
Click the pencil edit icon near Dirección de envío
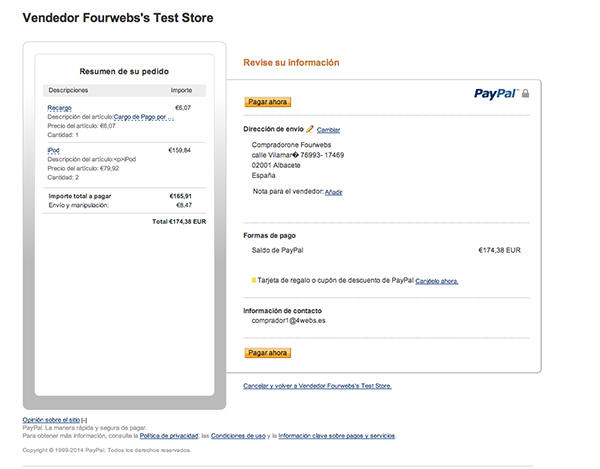tap(310, 129)
